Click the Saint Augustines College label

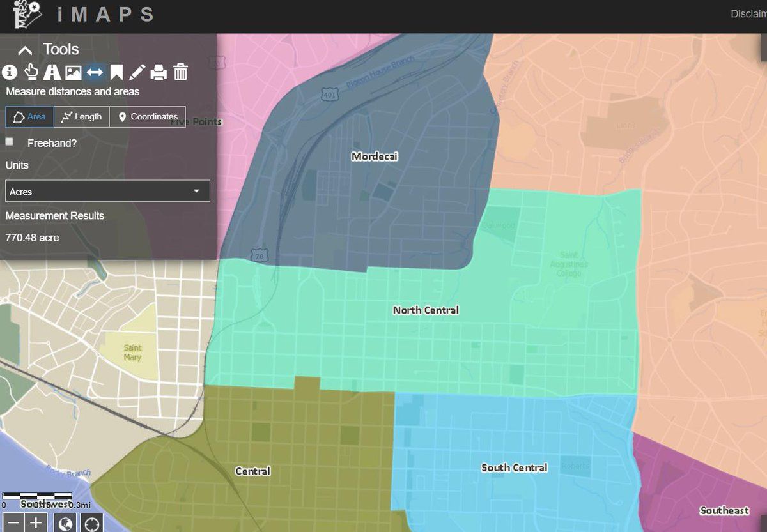[x=569, y=264]
